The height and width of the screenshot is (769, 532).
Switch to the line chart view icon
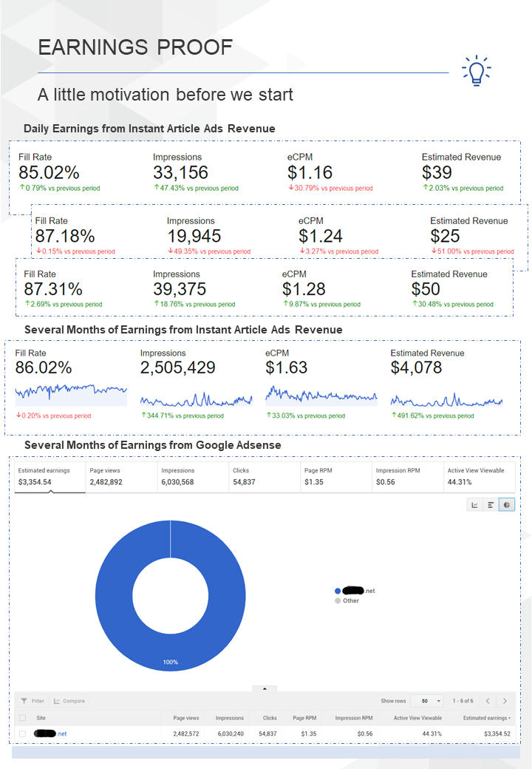click(x=474, y=504)
